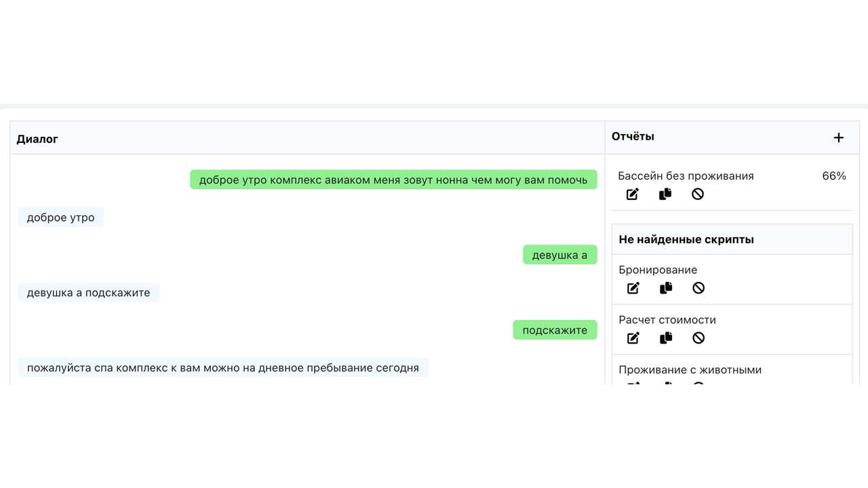Select the operator greeting message bubble
Viewport: 868px width, 488px height.
tap(393, 180)
